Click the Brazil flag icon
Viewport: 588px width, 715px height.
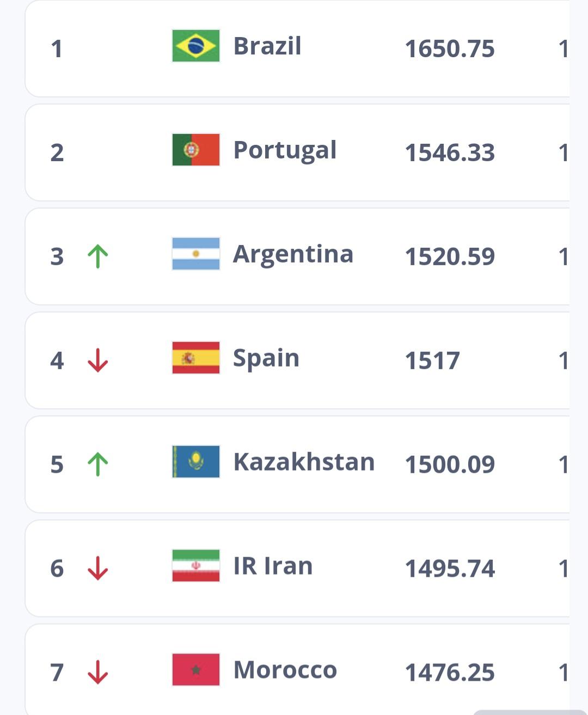(196, 46)
